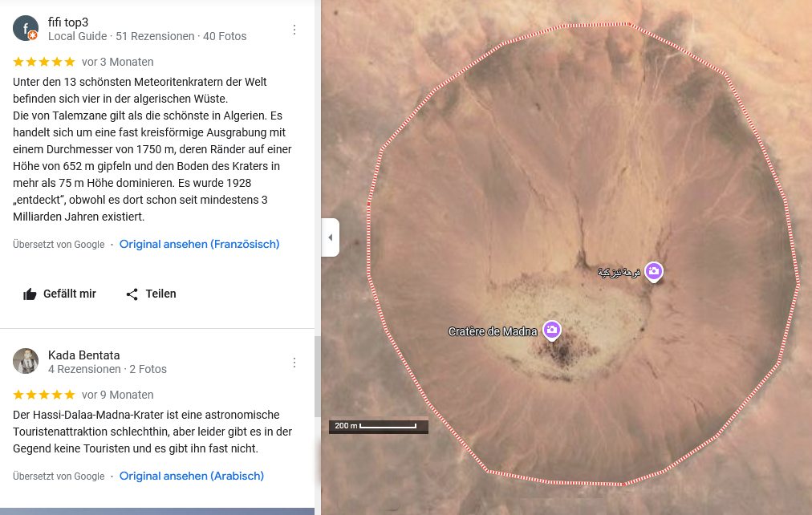Click the fifi top3 profile avatar
The height and width of the screenshot is (515, 812).
coord(26,28)
